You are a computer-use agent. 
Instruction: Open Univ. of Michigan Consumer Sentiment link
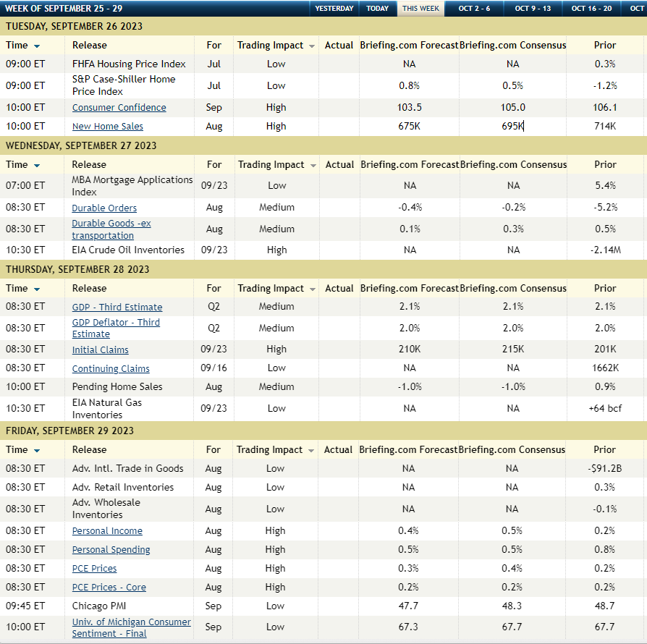[131, 627]
